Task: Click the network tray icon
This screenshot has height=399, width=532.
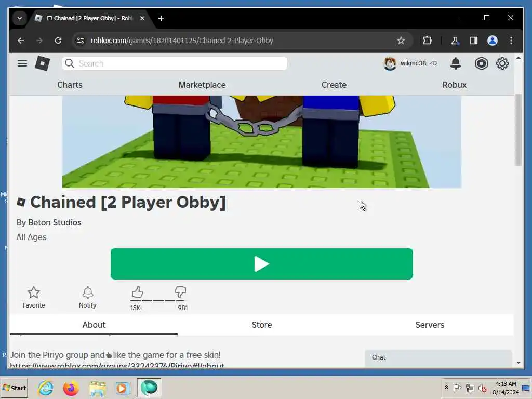Action: coord(470,388)
